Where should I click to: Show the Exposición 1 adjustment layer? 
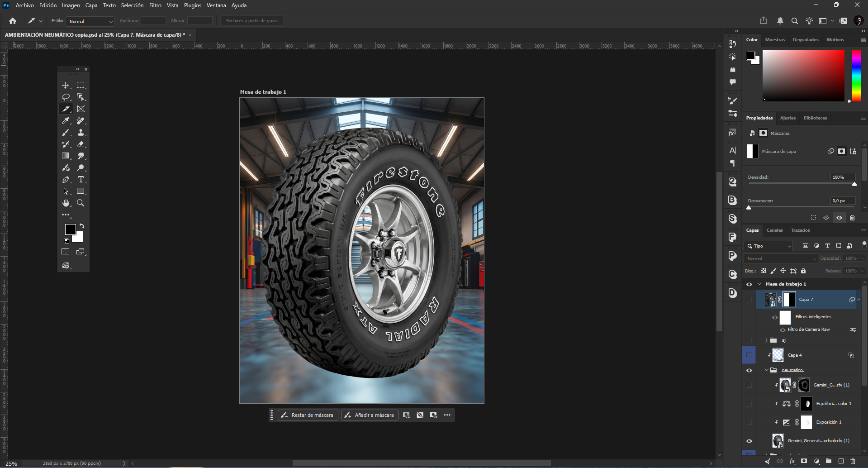pyautogui.click(x=749, y=422)
